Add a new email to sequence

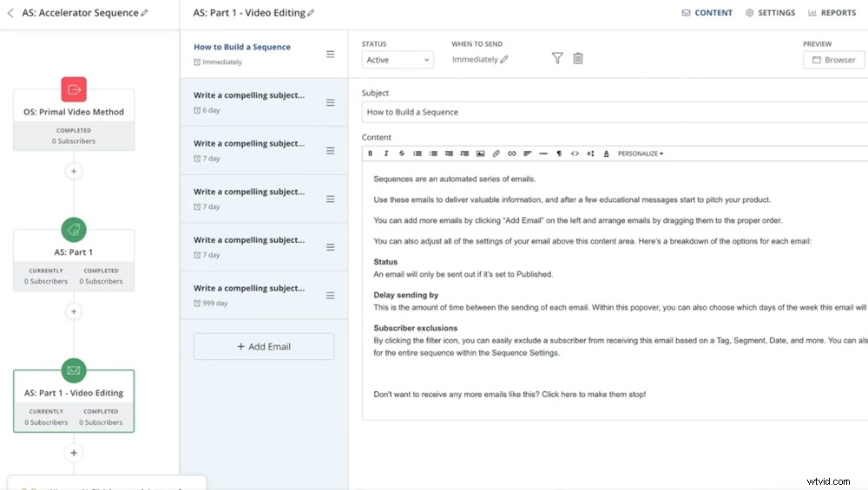coord(264,347)
